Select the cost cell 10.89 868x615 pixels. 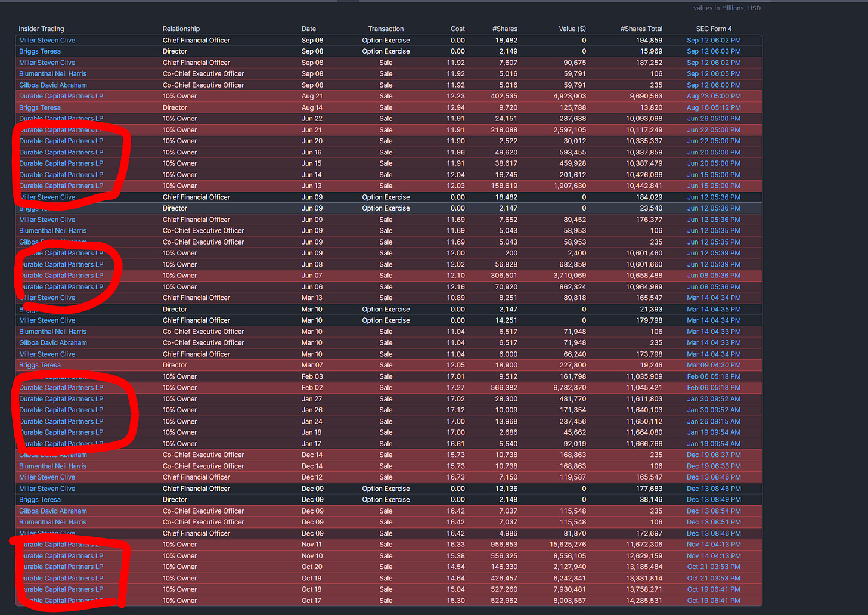456,298
